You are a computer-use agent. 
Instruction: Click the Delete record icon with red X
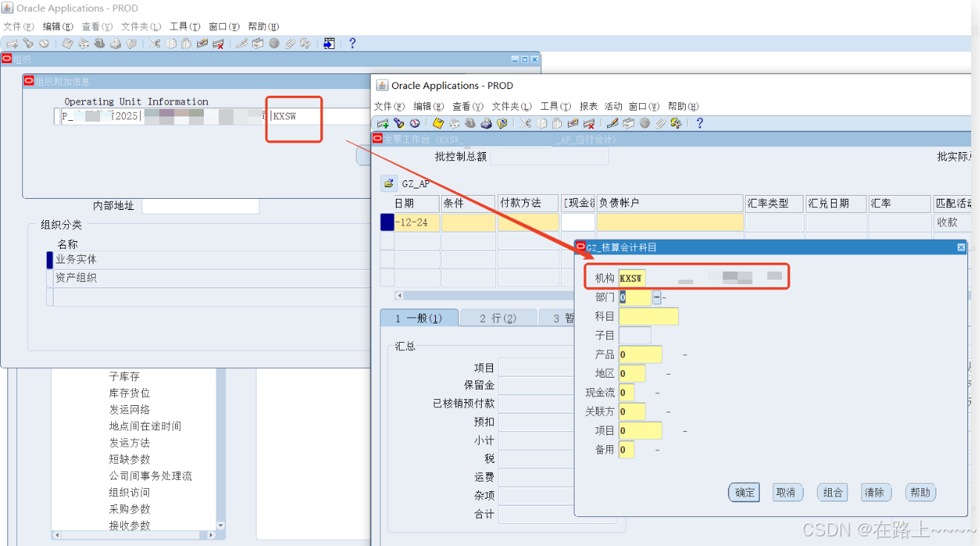[589, 122]
